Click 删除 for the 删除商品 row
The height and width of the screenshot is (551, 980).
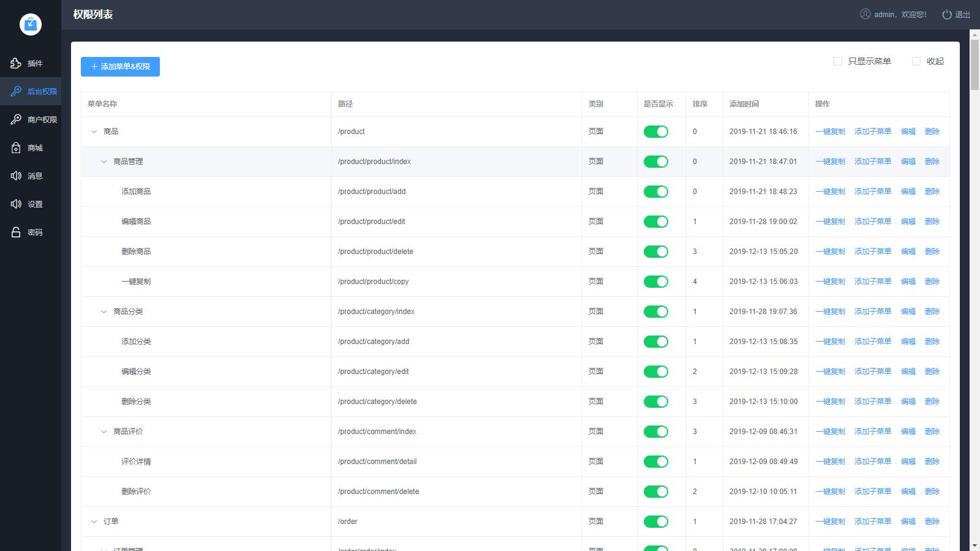932,252
